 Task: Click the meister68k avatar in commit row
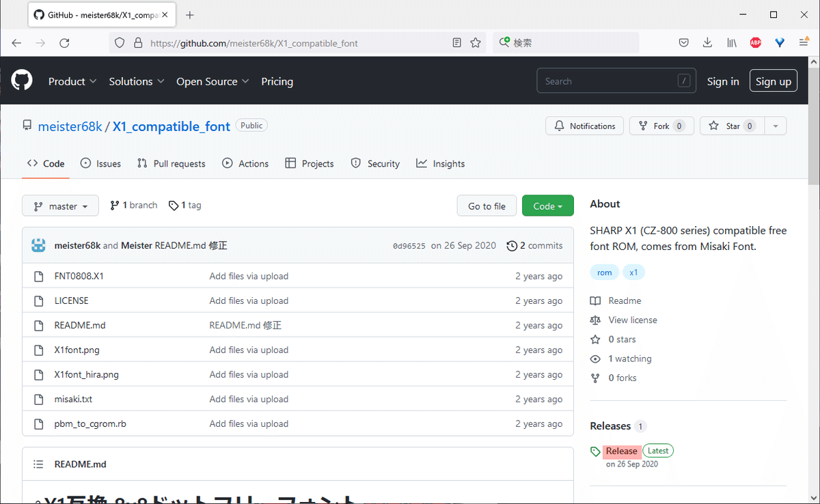point(39,245)
